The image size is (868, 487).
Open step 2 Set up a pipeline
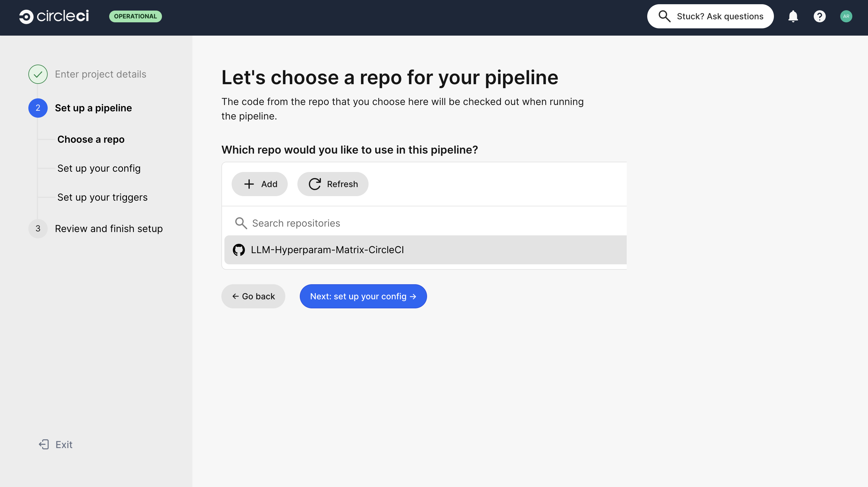[94, 108]
